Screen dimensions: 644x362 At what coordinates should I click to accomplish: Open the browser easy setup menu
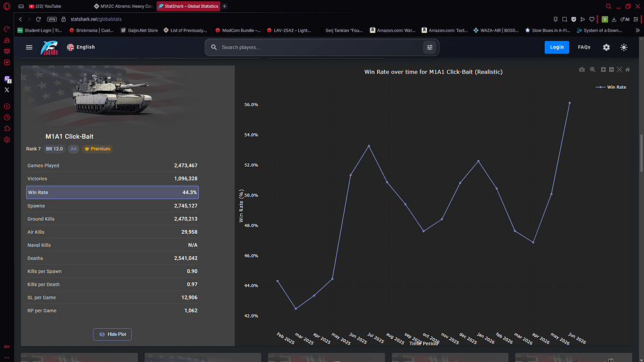click(x=636, y=19)
